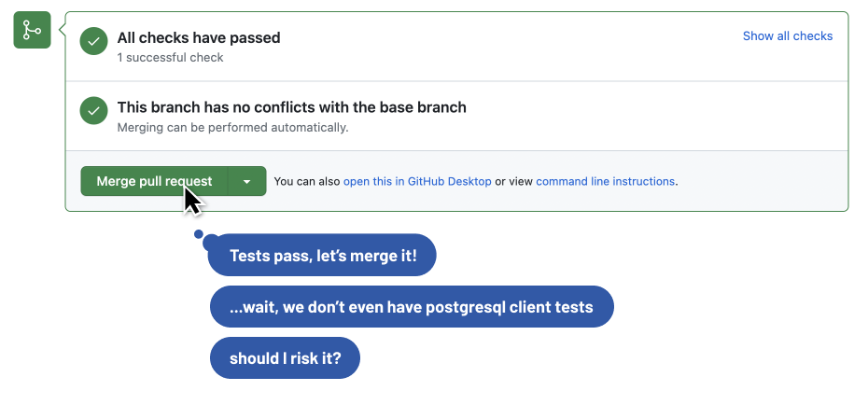Click the Tests pass, let's merge it bubble
Viewport: 868px width, 405px height.
pos(322,255)
